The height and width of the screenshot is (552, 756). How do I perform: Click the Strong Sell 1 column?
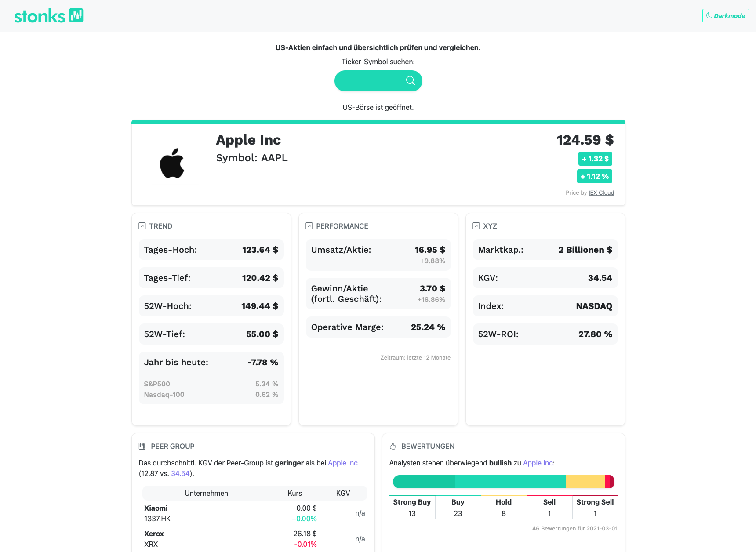595,508
